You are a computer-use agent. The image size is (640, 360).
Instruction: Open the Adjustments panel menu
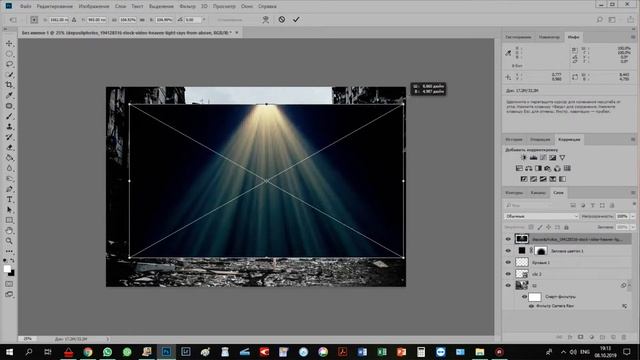[x=633, y=139]
